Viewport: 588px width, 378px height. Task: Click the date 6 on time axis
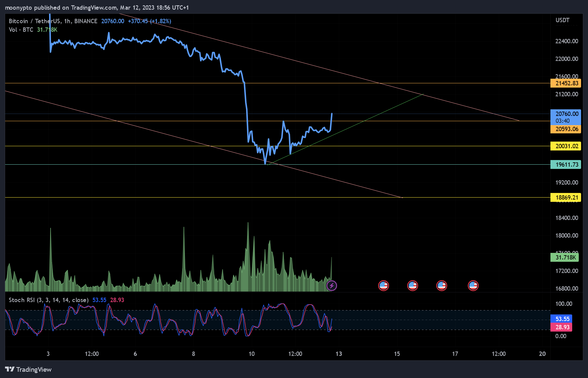(135, 354)
